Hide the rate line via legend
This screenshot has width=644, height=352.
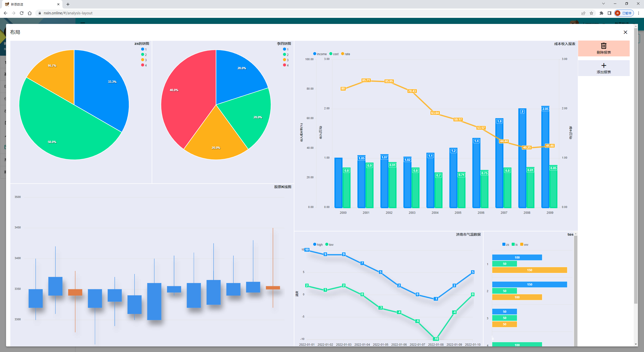345,54
